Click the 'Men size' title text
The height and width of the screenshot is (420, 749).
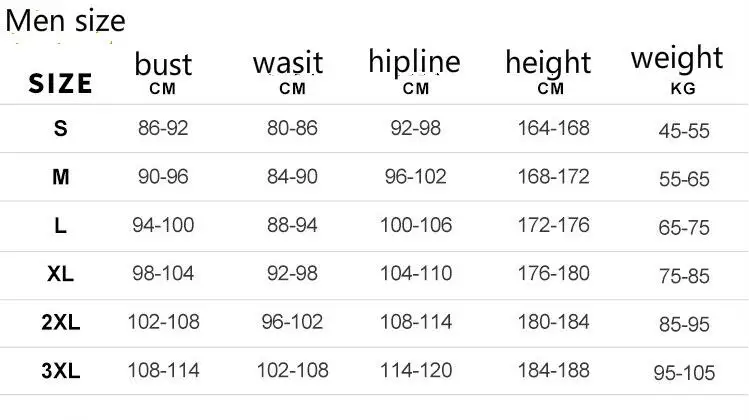tap(65, 22)
